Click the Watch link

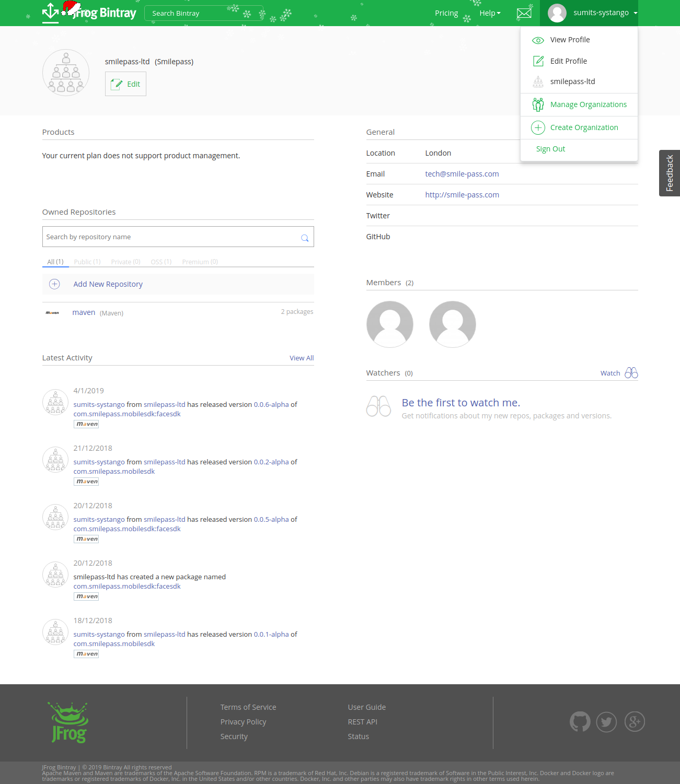610,373
